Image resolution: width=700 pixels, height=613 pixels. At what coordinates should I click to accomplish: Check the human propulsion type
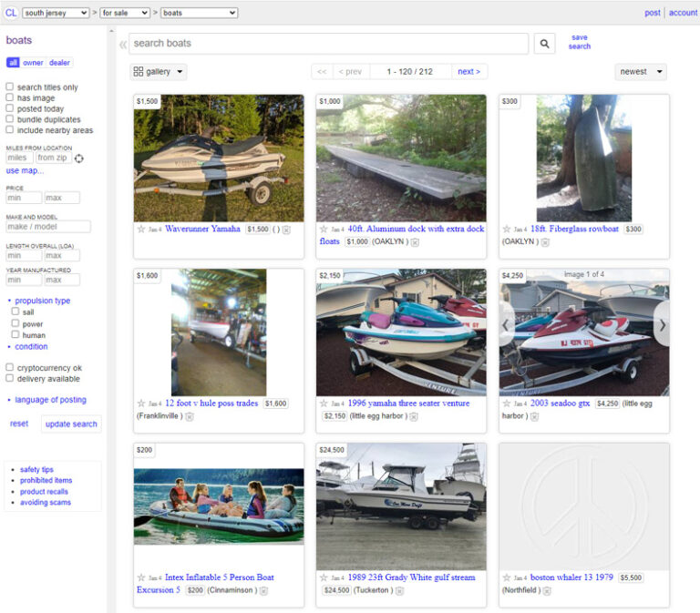pos(15,334)
